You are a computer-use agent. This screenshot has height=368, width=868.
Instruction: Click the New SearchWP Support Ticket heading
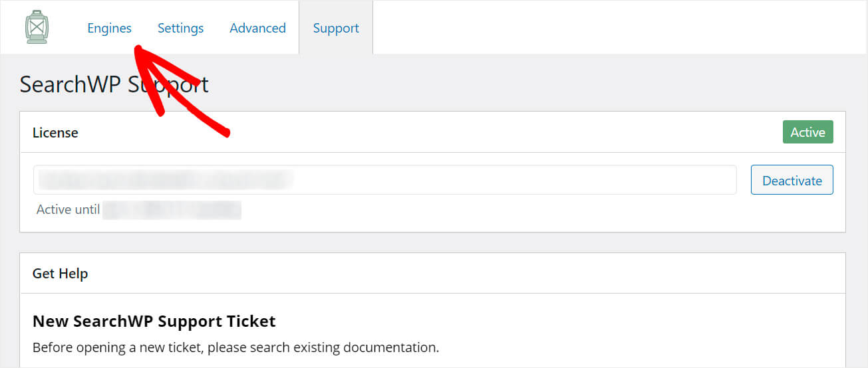(x=154, y=322)
